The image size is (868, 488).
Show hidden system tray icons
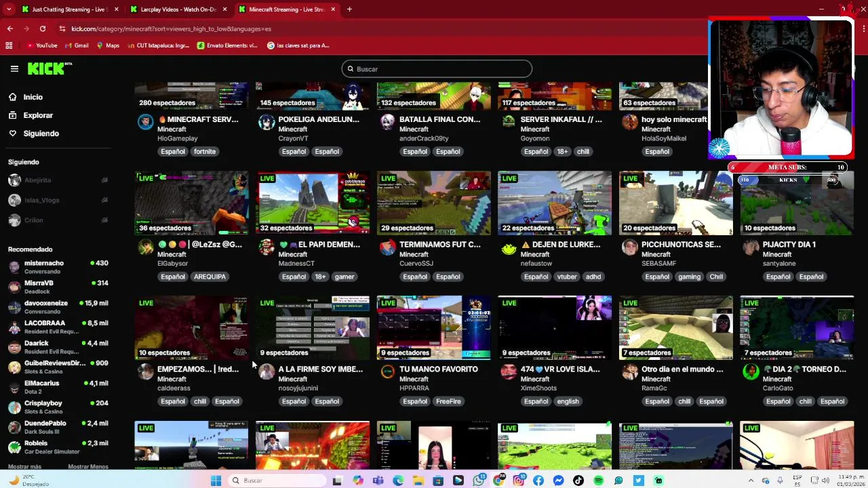[750, 481]
